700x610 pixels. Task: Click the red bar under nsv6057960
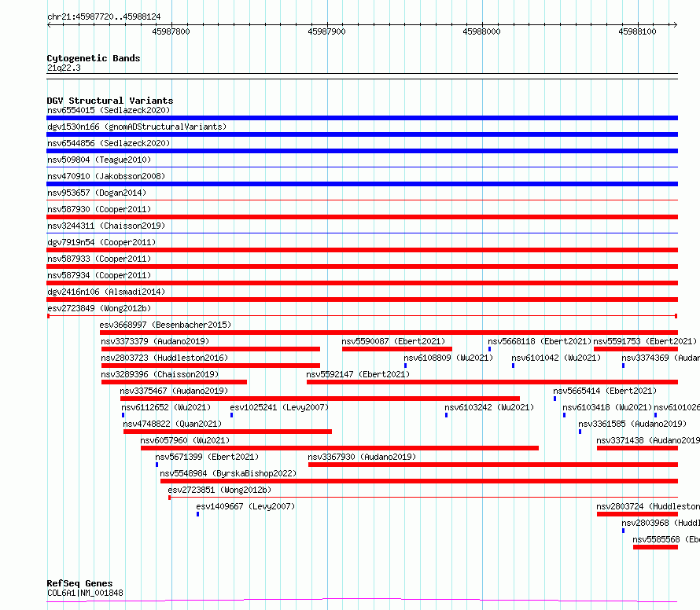(340, 448)
